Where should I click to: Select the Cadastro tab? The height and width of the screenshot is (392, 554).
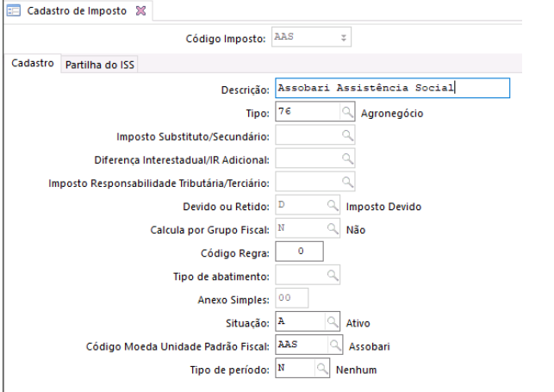(x=34, y=65)
